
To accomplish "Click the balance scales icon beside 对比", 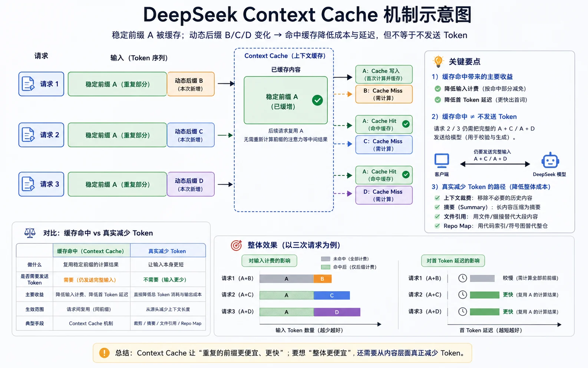I will [x=30, y=233].
